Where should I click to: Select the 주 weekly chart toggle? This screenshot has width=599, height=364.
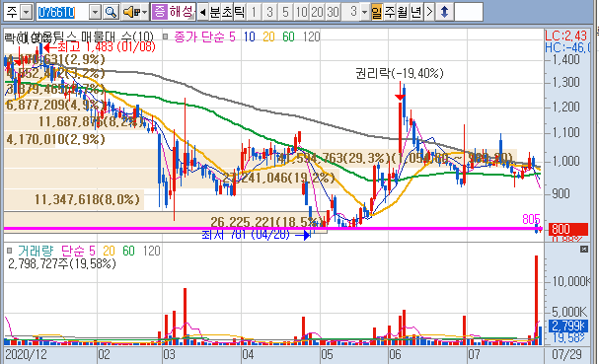[x=390, y=12]
